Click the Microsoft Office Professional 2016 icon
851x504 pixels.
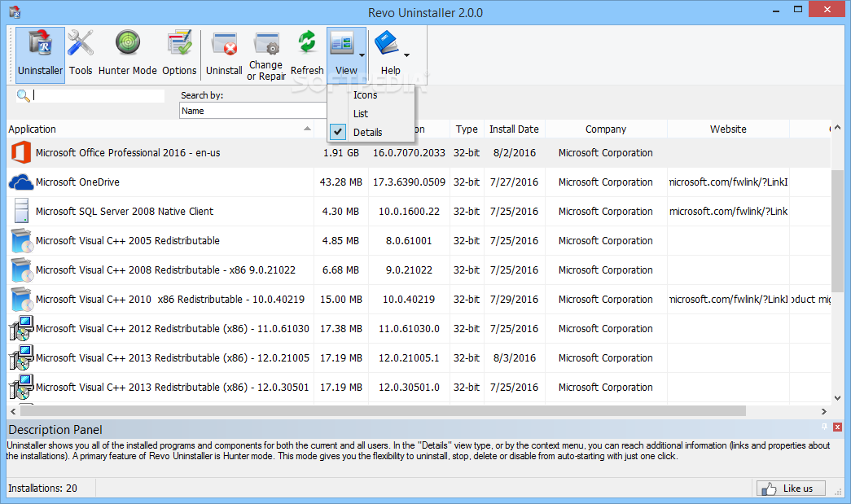coord(21,152)
